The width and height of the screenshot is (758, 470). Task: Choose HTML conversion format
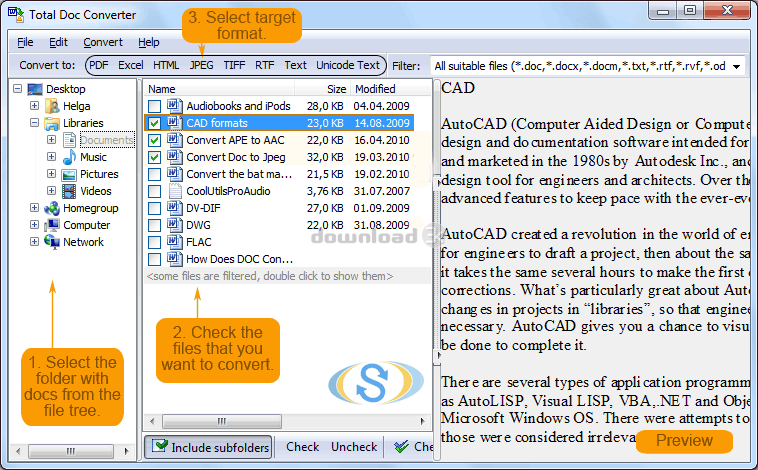tap(166, 65)
